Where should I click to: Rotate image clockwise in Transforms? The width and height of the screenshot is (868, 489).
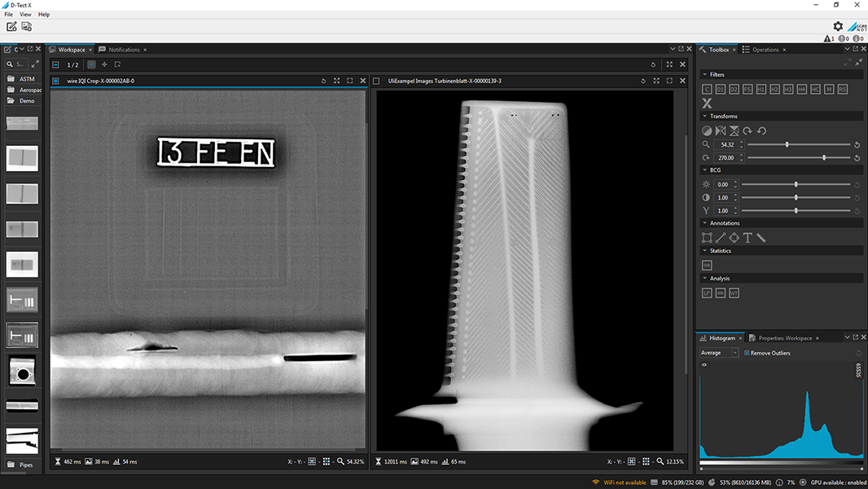coord(747,130)
